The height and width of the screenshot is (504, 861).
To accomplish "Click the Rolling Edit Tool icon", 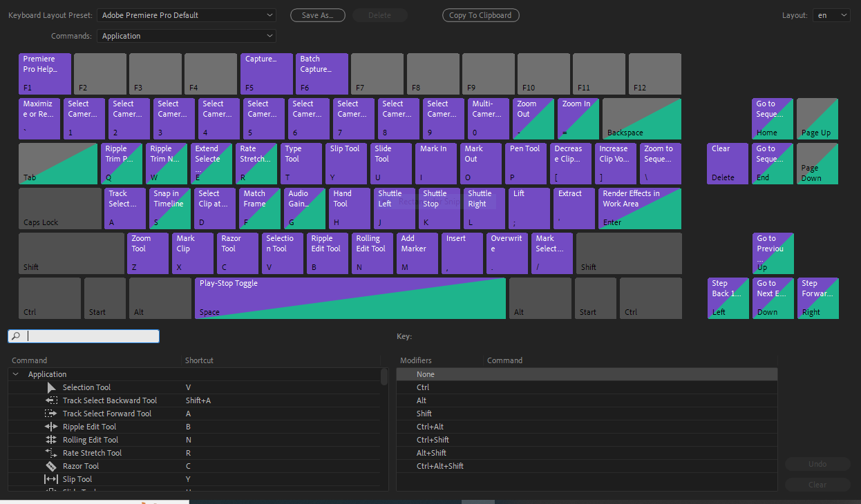I will tap(51, 440).
